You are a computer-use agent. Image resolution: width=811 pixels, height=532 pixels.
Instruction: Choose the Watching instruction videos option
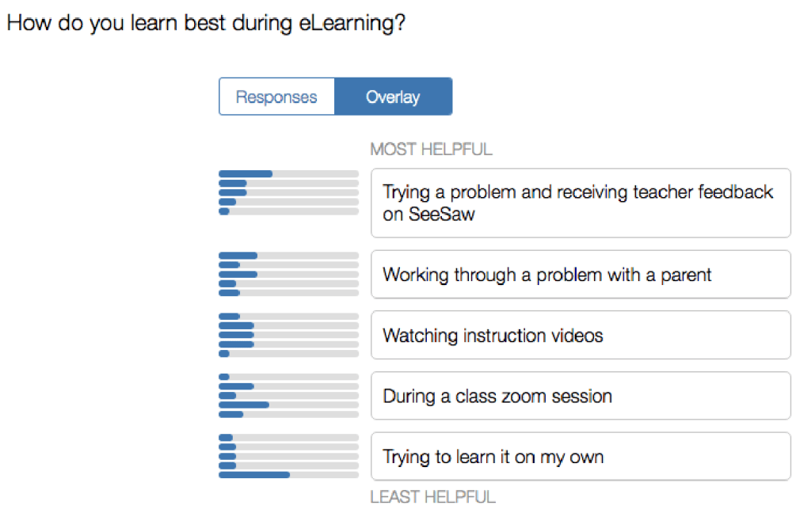point(580,336)
